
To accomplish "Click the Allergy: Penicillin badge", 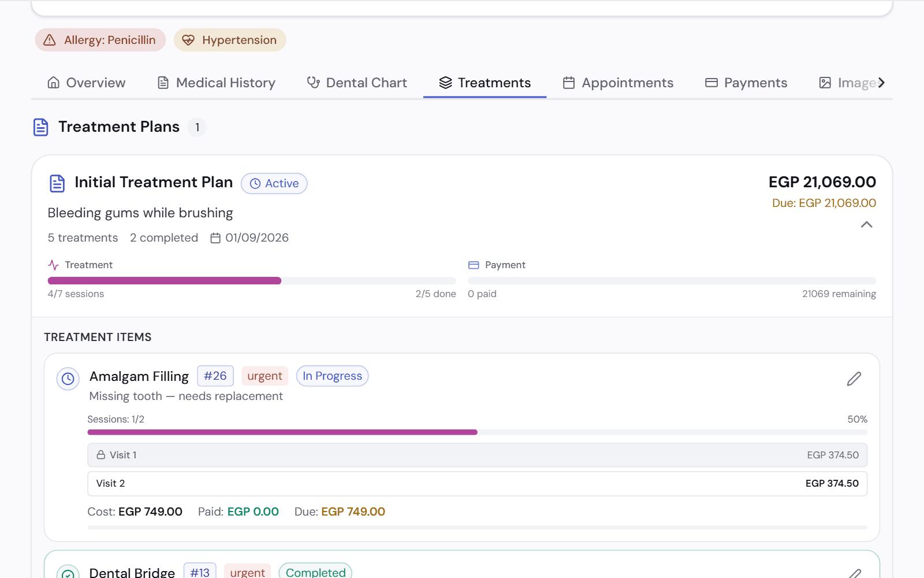I will tap(100, 40).
